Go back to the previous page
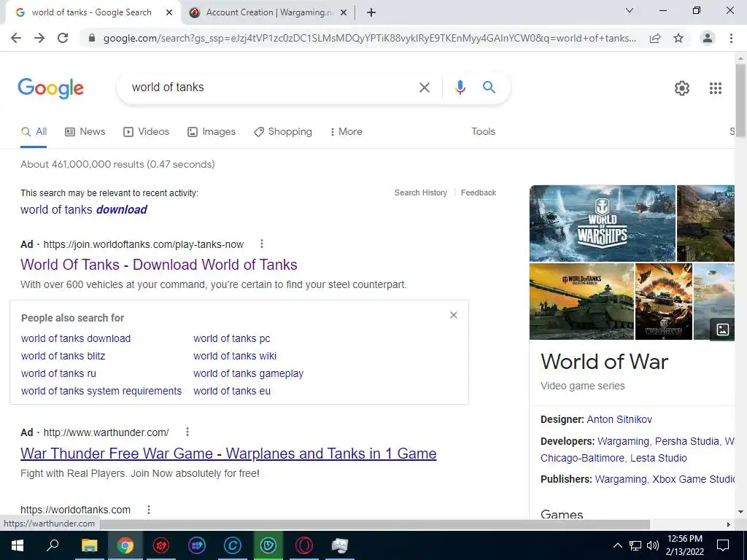The width and height of the screenshot is (747, 560). click(x=16, y=38)
